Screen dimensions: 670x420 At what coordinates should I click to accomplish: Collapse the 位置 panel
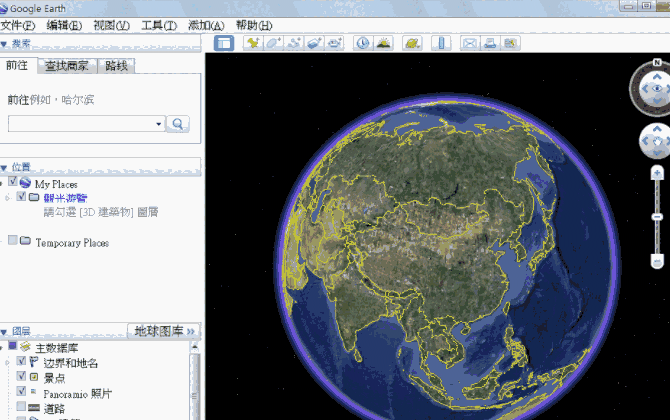tap(5, 167)
